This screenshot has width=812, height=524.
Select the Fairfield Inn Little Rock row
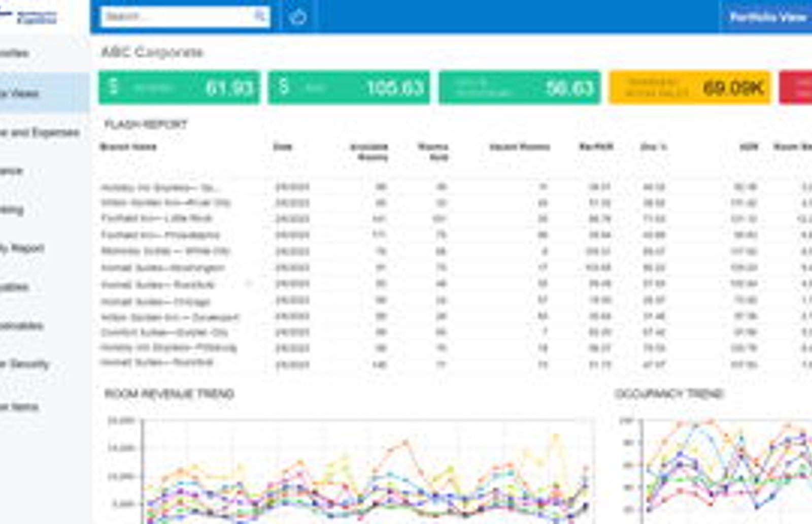pos(456,219)
